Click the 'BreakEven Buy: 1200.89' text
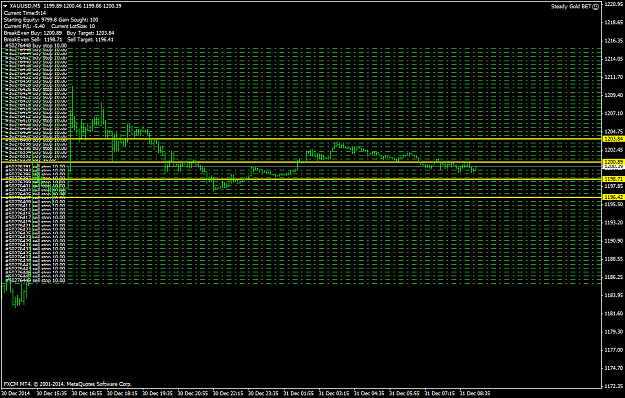 (33, 33)
